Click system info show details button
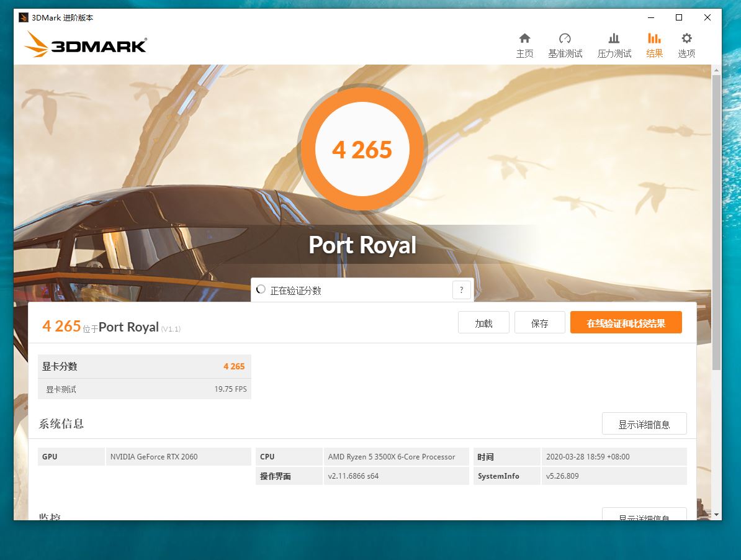741x560 pixels. (x=644, y=424)
